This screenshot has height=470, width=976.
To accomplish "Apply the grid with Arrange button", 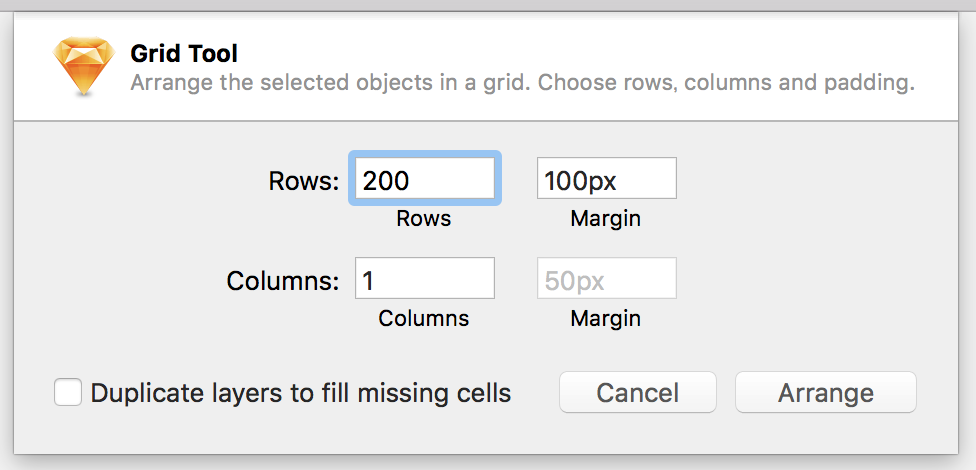I will [826, 392].
